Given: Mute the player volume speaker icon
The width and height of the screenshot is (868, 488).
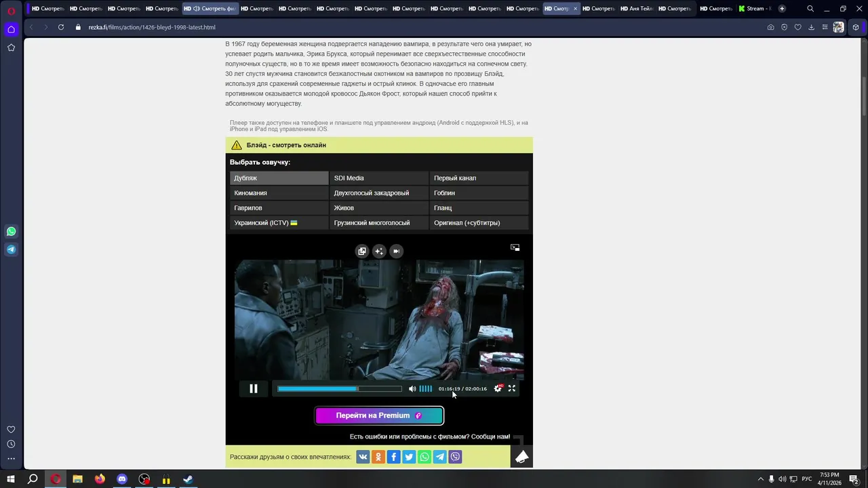Looking at the screenshot, I should 412,388.
